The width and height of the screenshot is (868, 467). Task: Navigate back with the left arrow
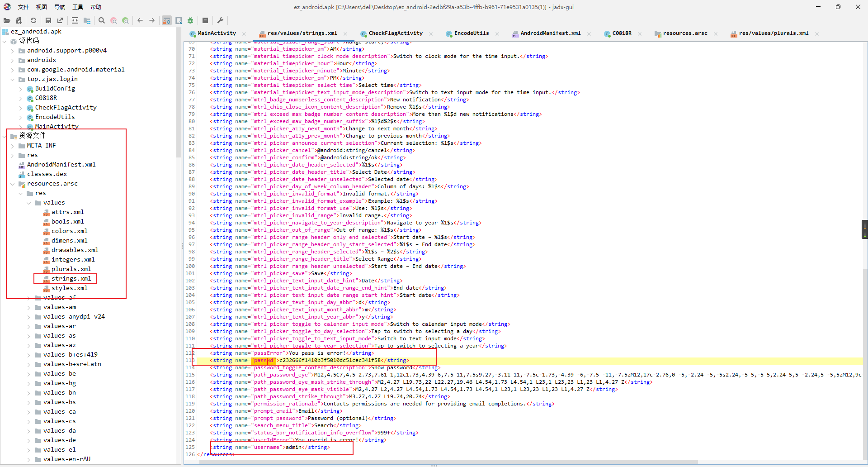click(140, 20)
